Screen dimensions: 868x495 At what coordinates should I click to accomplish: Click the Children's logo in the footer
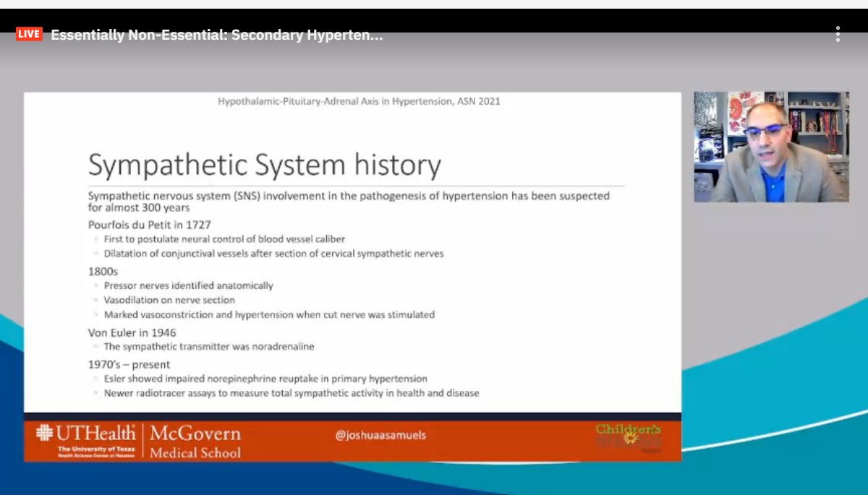(x=628, y=438)
